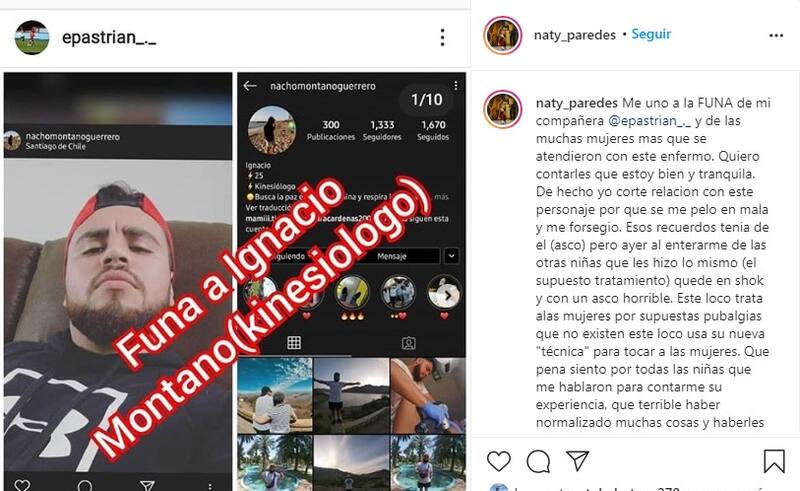
Task: Advance story highlights with the right chevron
Action: pos(447,296)
